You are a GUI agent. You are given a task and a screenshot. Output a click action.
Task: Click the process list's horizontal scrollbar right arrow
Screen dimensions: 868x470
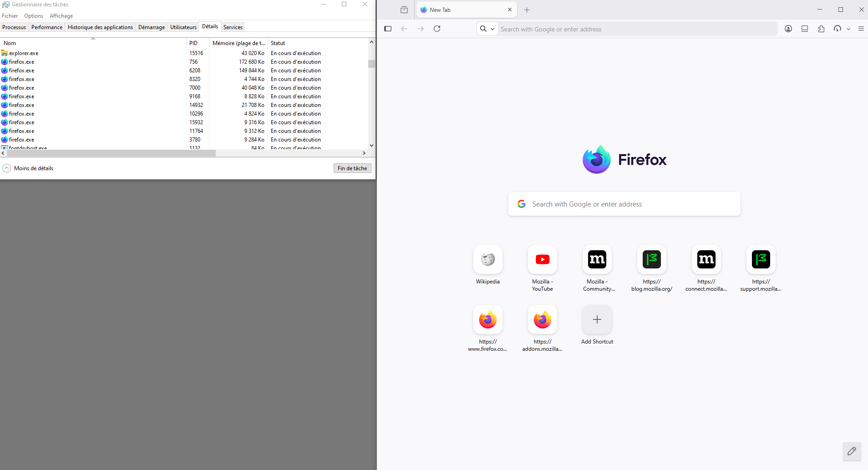[364, 153]
